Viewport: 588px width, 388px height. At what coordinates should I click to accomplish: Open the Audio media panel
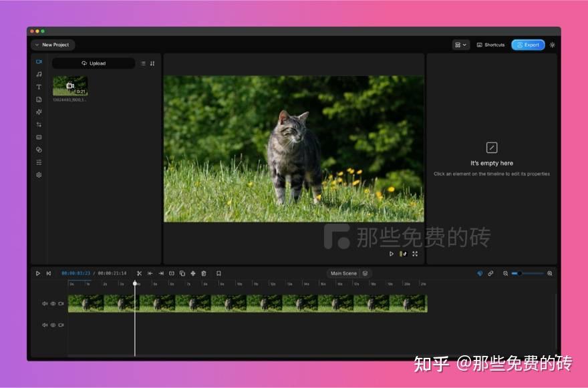39,74
